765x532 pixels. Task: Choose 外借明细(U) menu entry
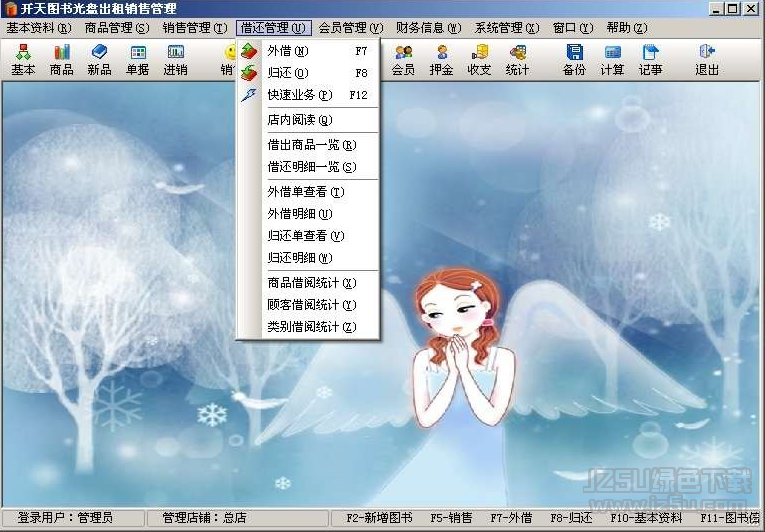tap(308, 214)
